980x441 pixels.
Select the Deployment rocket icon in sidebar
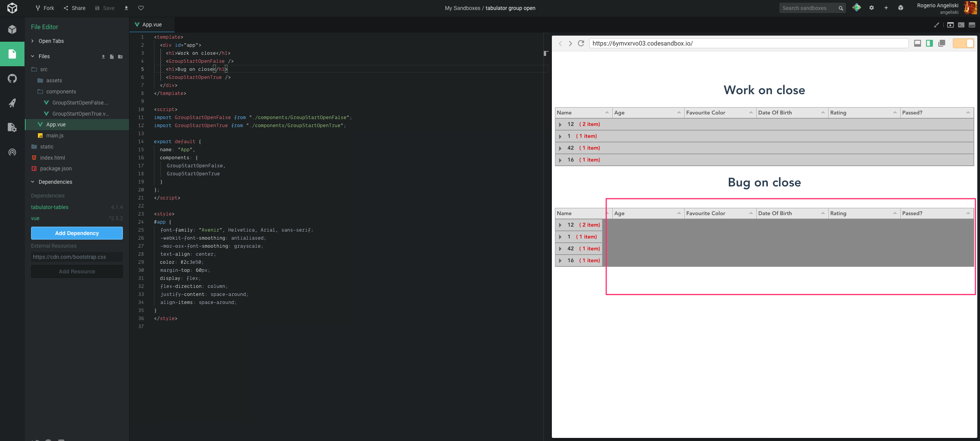click(x=12, y=103)
